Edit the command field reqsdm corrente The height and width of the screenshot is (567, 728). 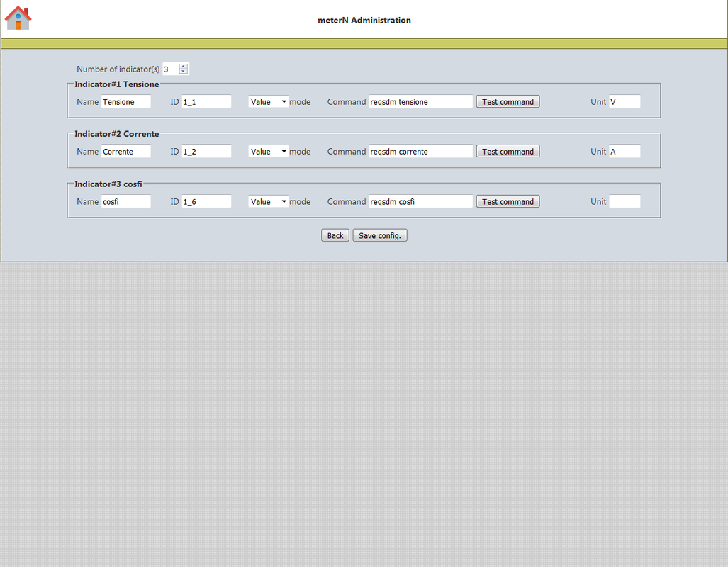point(420,152)
